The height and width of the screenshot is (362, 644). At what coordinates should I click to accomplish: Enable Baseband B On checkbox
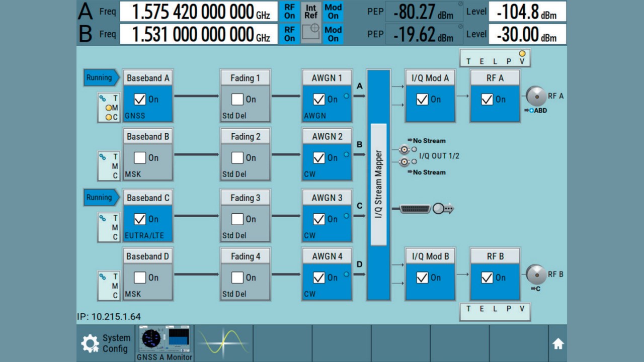click(140, 158)
